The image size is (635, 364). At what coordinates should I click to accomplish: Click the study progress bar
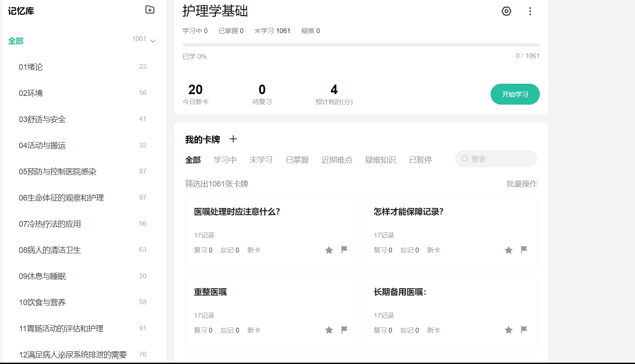pos(361,45)
